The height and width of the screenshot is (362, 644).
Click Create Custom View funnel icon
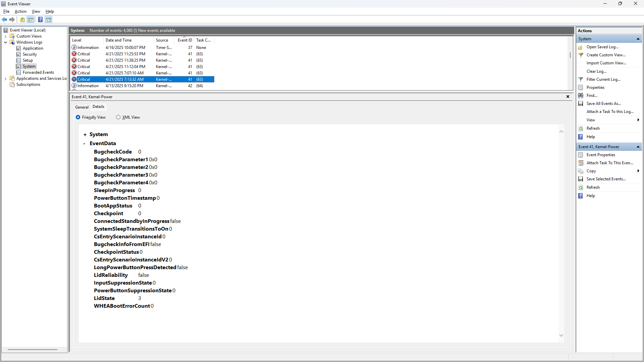click(x=581, y=55)
